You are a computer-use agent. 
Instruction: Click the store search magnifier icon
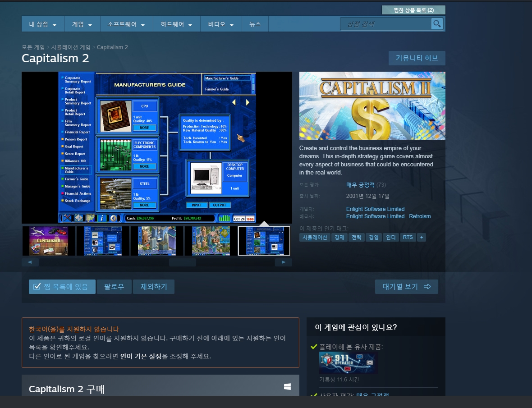(437, 24)
